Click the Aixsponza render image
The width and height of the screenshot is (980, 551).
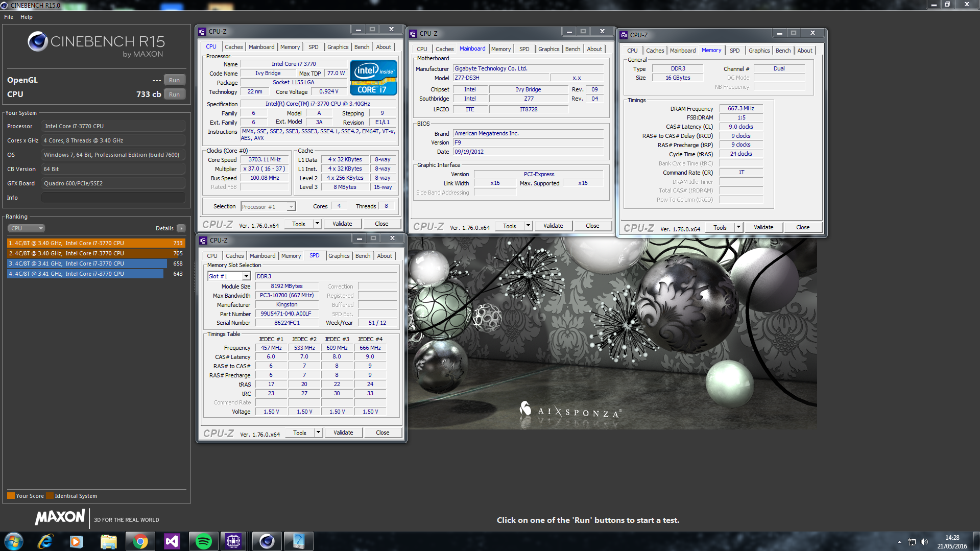pos(612,333)
